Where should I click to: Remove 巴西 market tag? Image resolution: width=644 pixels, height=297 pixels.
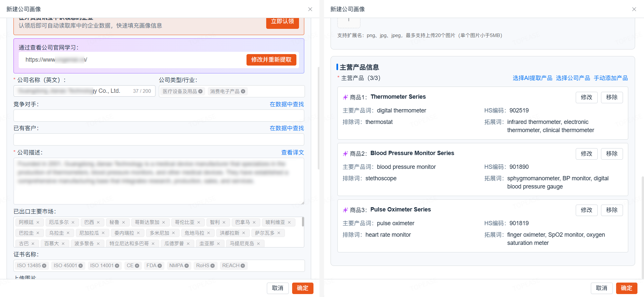click(98, 222)
